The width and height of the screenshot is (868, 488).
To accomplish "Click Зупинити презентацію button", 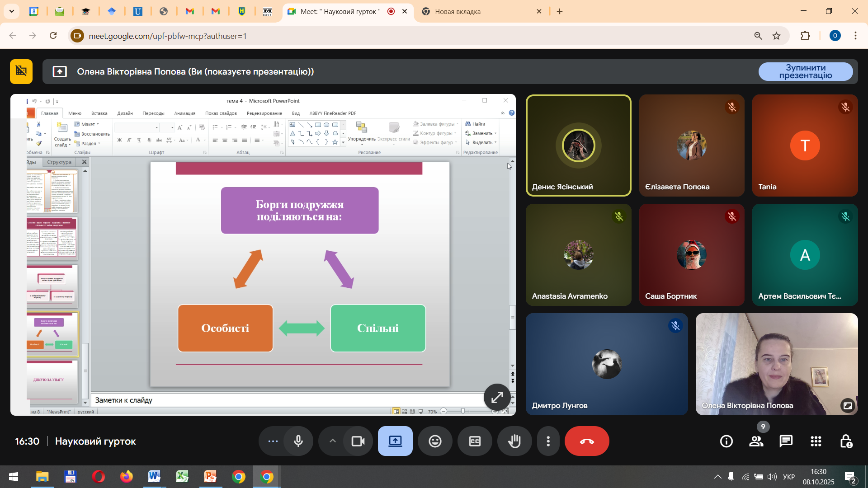I will click(x=805, y=72).
